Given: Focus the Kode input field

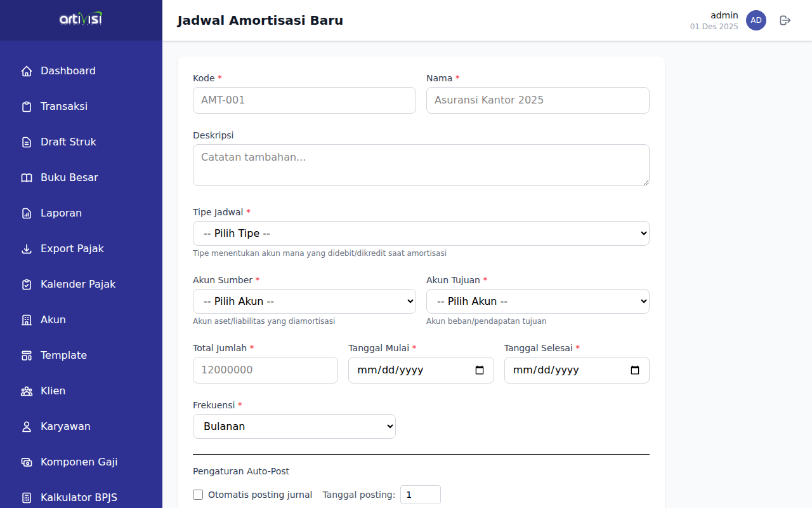Looking at the screenshot, I should click(x=304, y=100).
